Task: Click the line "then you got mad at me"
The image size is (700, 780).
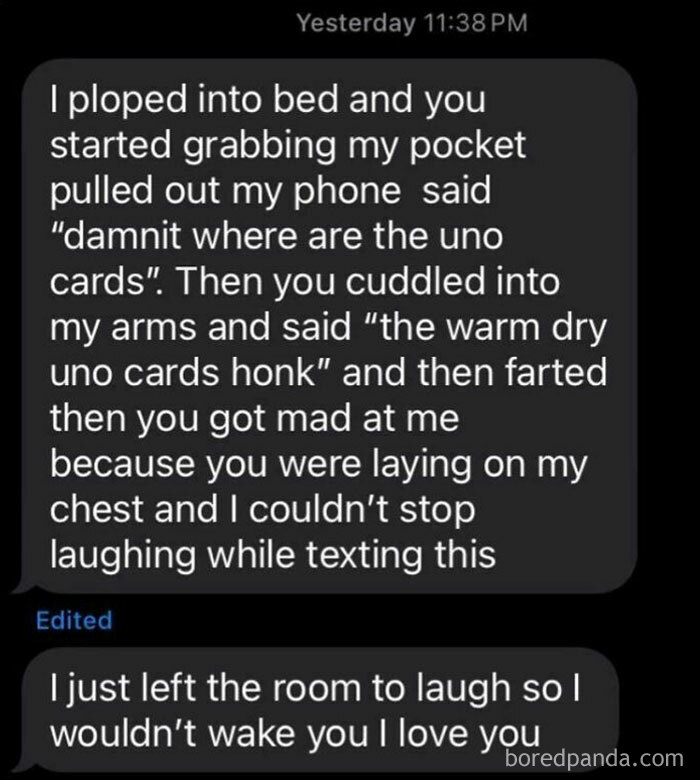Action: (254, 419)
